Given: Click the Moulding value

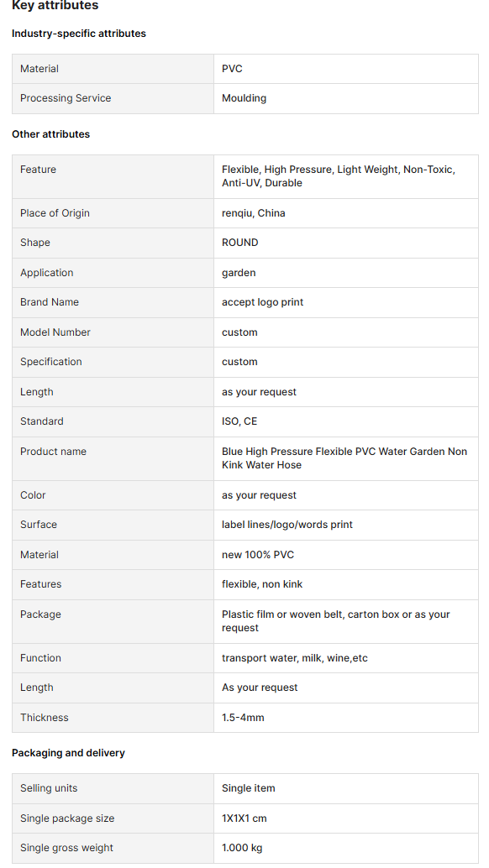Looking at the screenshot, I should [244, 98].
